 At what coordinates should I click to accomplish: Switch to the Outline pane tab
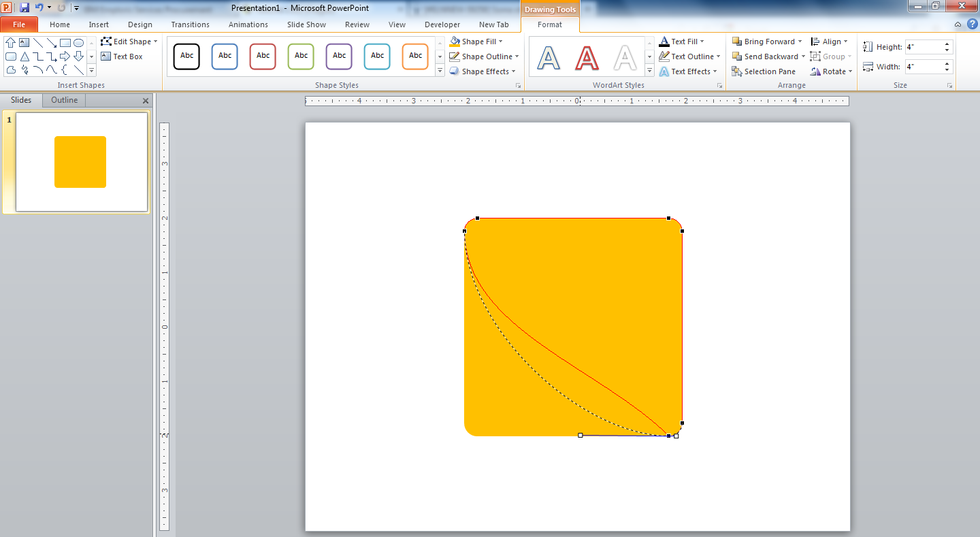[65, 100]
